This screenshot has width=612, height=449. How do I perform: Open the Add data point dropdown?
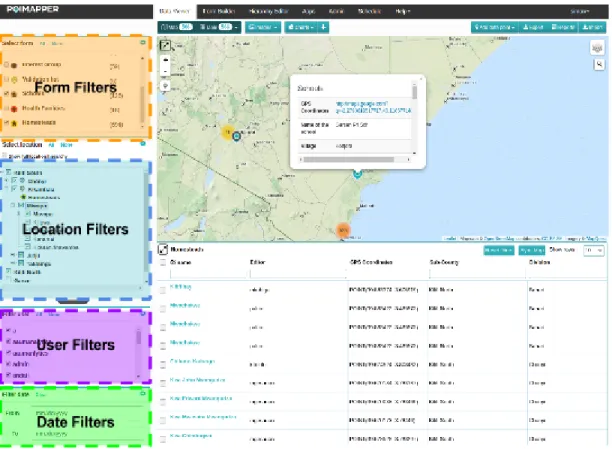point(495,27)
